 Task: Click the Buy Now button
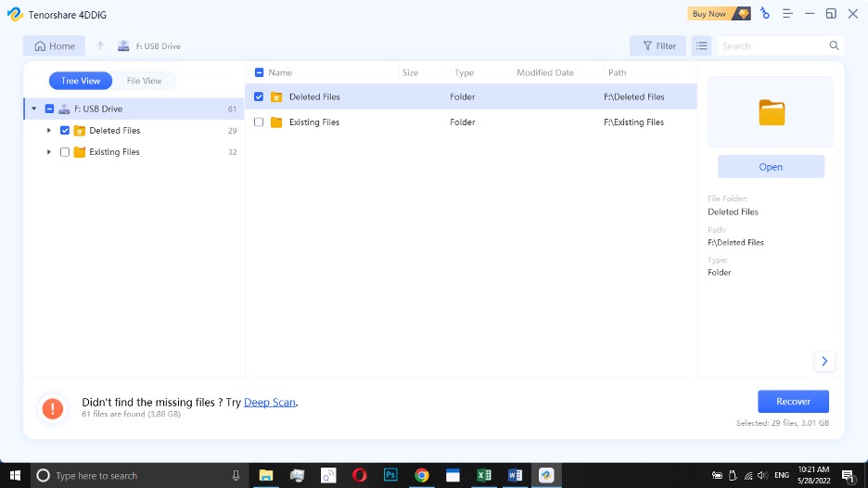pyautogui.click(x=709, y=14)
